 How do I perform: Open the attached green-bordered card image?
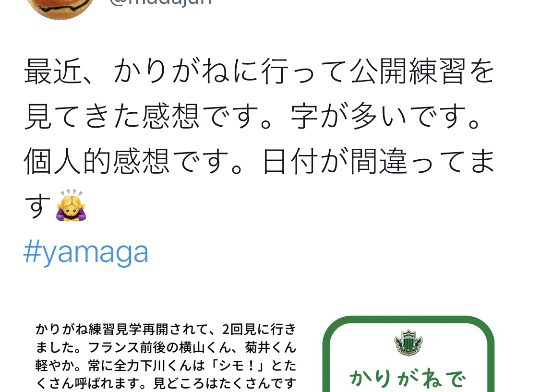pyautogui.click(x=408, y=355)
